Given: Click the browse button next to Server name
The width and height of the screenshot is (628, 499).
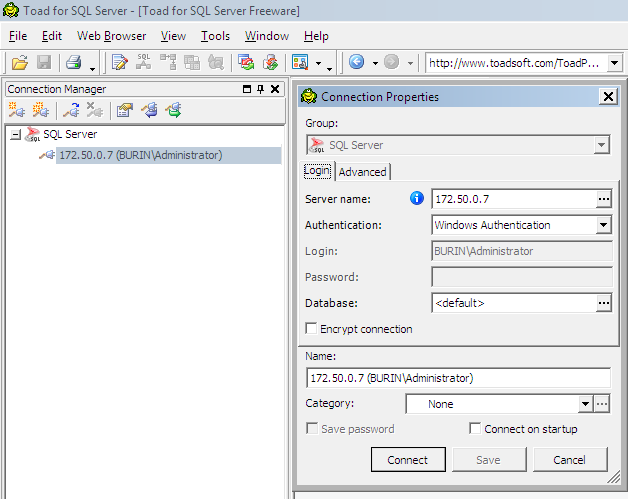Looking at the screenshot, I should point(603,199).
